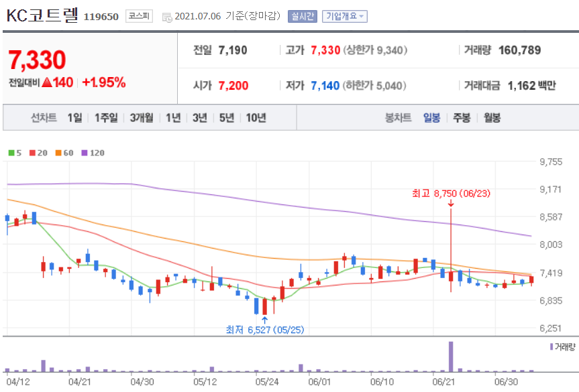The height and width of the screenshot is (392, 579).
Task: Click the 04/12 date axis label
Action: [x=17, y=382]
